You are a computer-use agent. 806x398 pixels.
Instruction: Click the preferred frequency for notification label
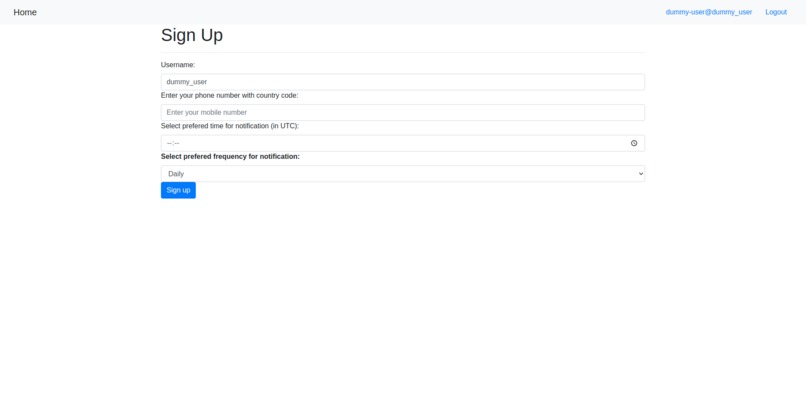click(230, 156)
